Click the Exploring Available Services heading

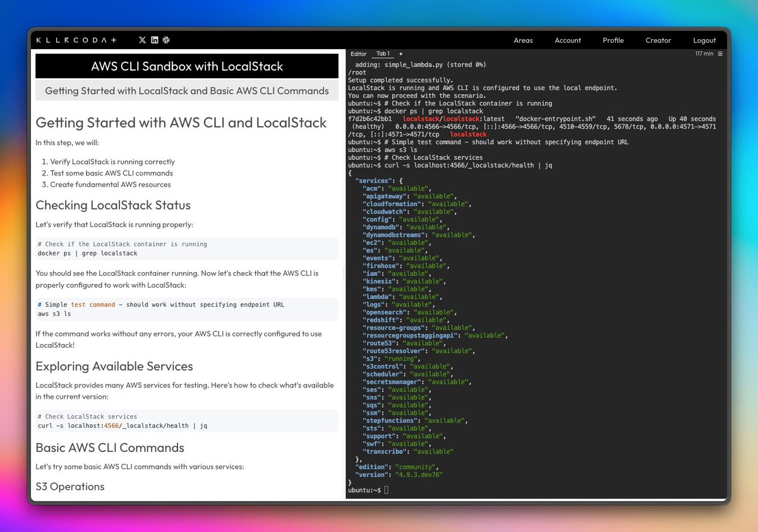(114, 367)
